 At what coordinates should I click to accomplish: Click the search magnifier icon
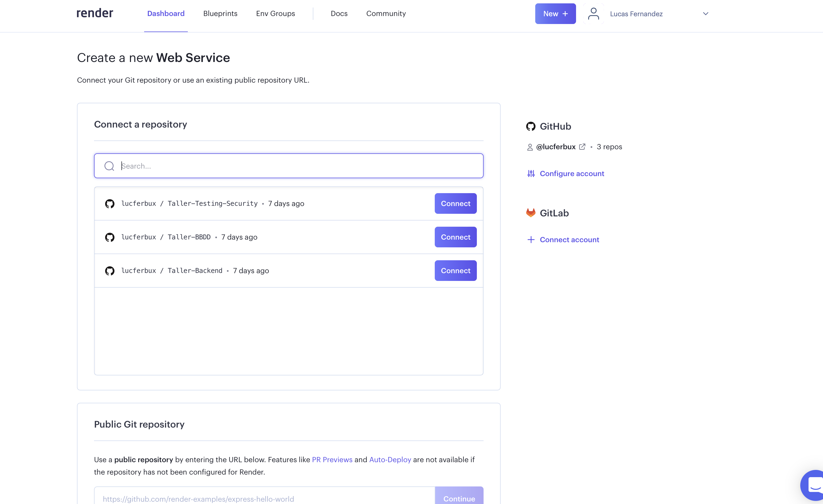click(109, 166)
